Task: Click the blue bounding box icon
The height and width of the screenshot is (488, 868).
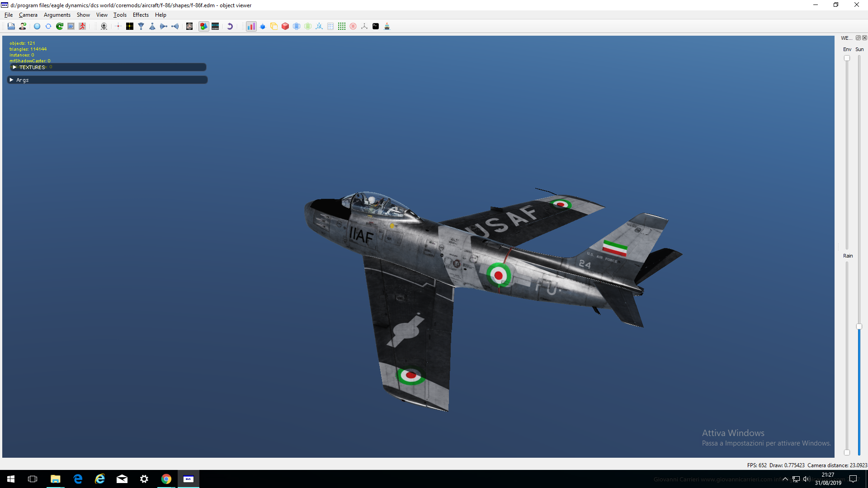Action: (297, 26)
